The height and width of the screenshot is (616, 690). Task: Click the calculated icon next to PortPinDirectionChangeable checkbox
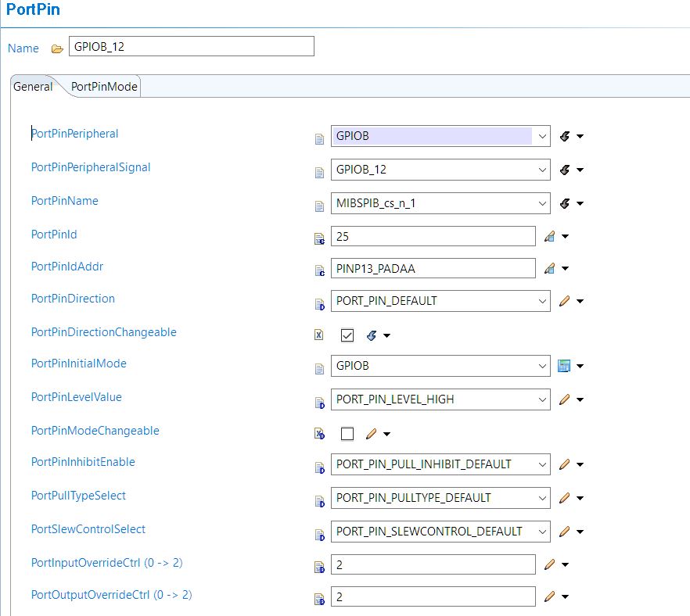pyautogui.click(x=372, y=335)
